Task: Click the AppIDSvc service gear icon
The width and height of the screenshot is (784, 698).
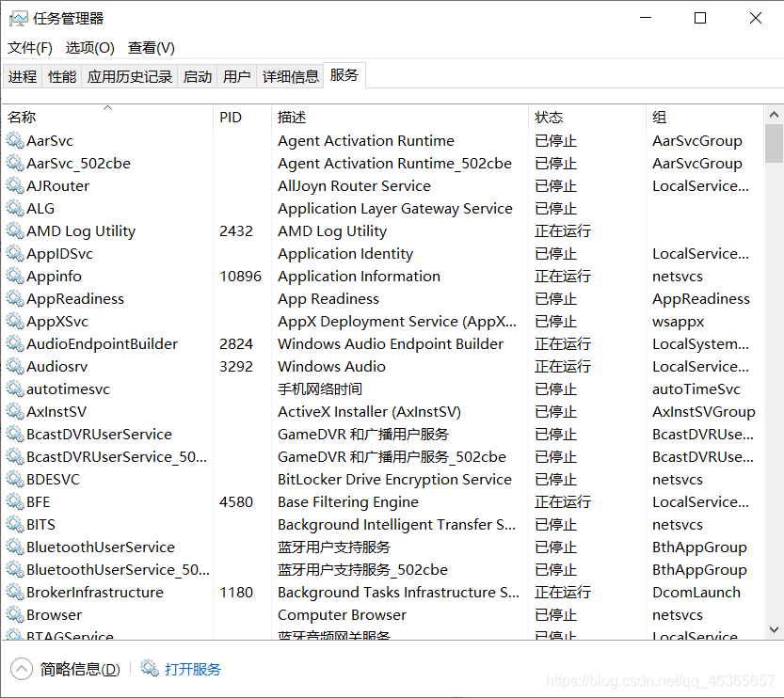Action: (x=15, y=254)
